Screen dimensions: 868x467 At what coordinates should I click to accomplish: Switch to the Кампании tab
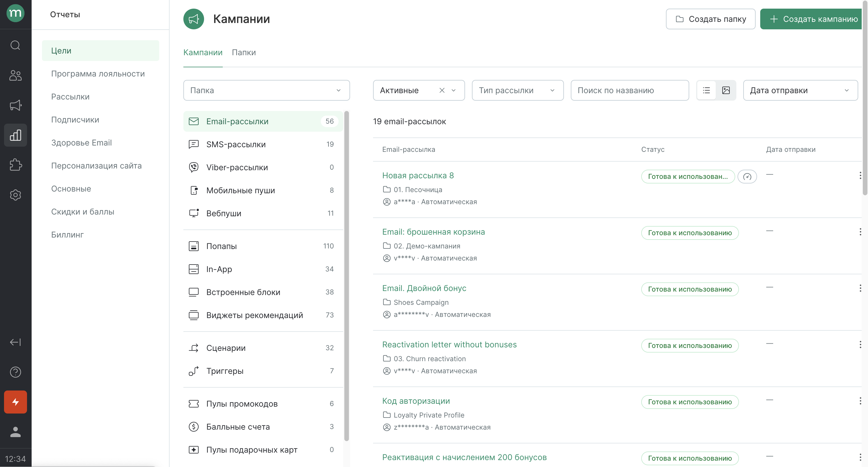(x=203, y=53)
